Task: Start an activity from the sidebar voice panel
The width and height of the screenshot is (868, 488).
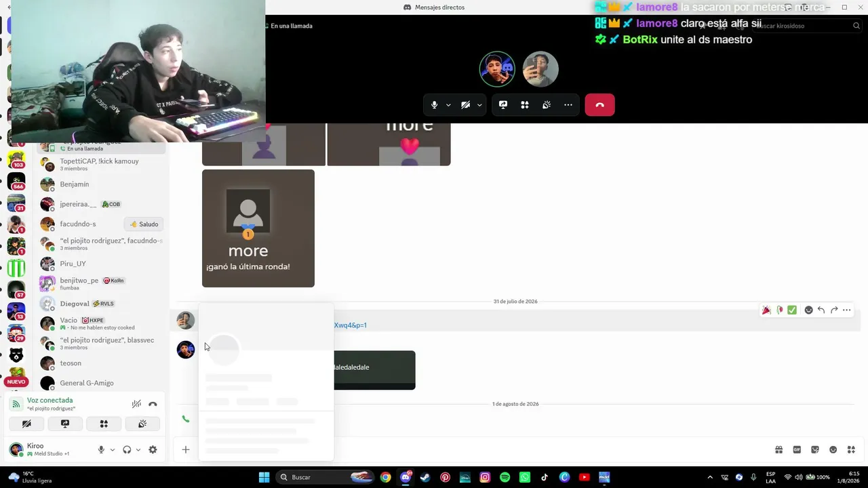Action: 104,424
